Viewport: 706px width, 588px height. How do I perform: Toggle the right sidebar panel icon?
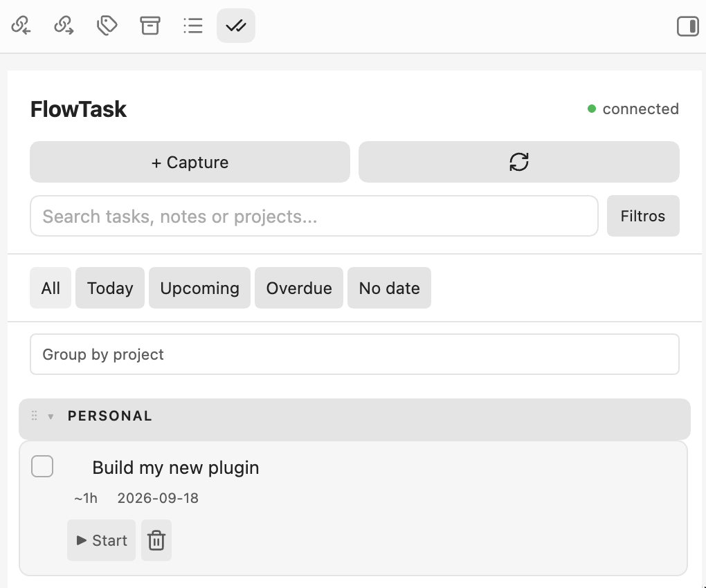pos(687,26)
